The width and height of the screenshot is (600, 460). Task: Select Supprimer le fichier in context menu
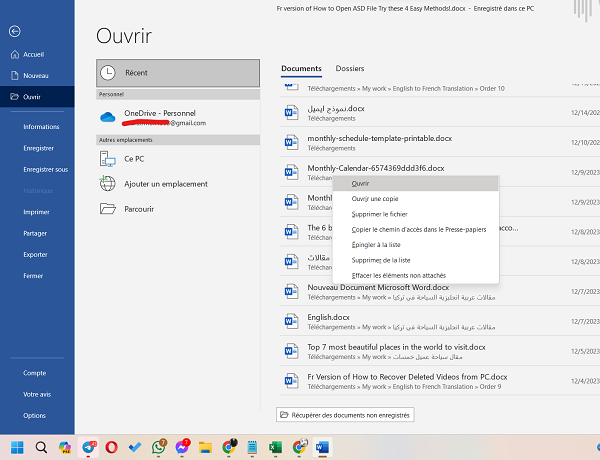(x=416, y=214)
